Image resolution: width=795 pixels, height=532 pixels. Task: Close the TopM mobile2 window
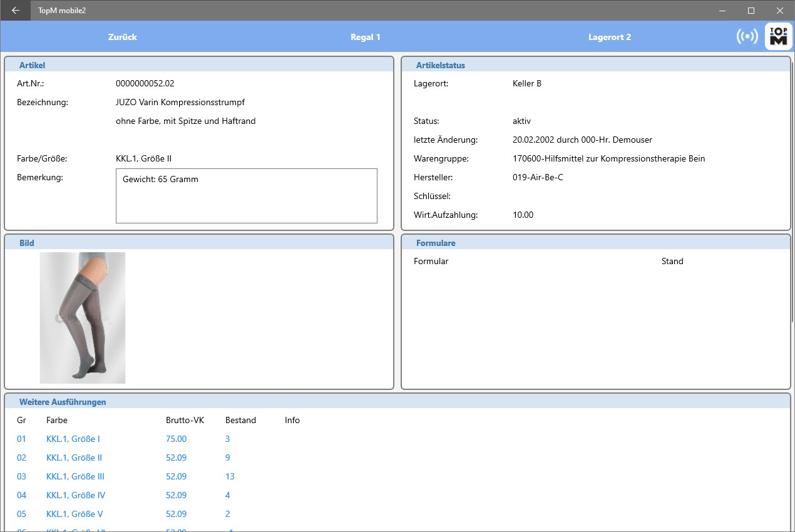(x=780, y=10)
